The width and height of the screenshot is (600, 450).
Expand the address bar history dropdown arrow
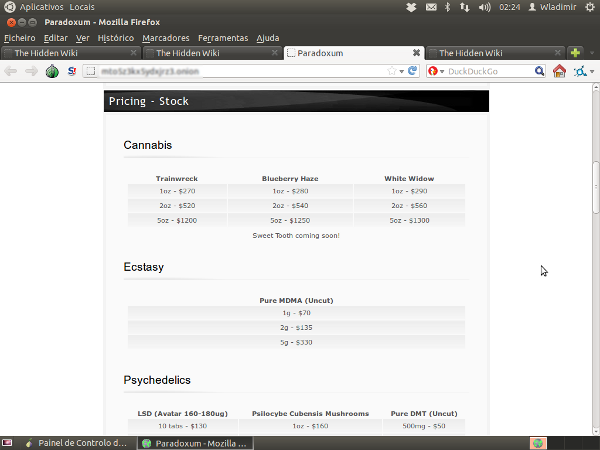coord(401,72)
